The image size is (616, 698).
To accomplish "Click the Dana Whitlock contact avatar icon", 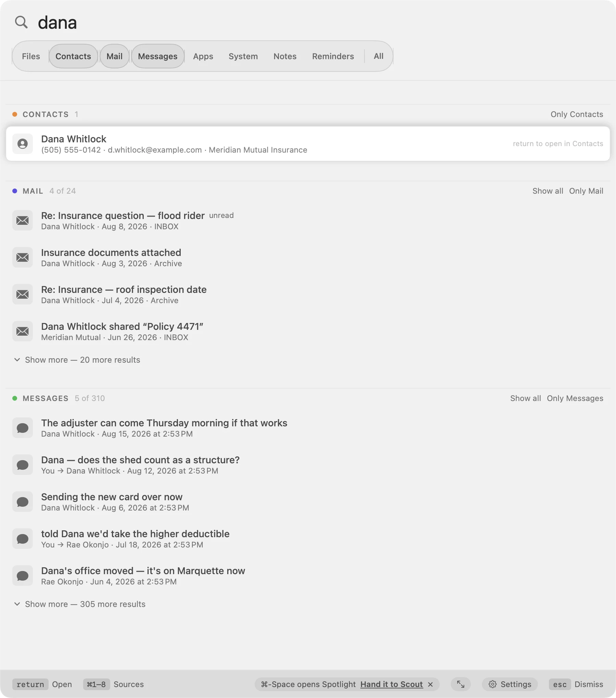I will pyautogui.click(x=23, y=144).
